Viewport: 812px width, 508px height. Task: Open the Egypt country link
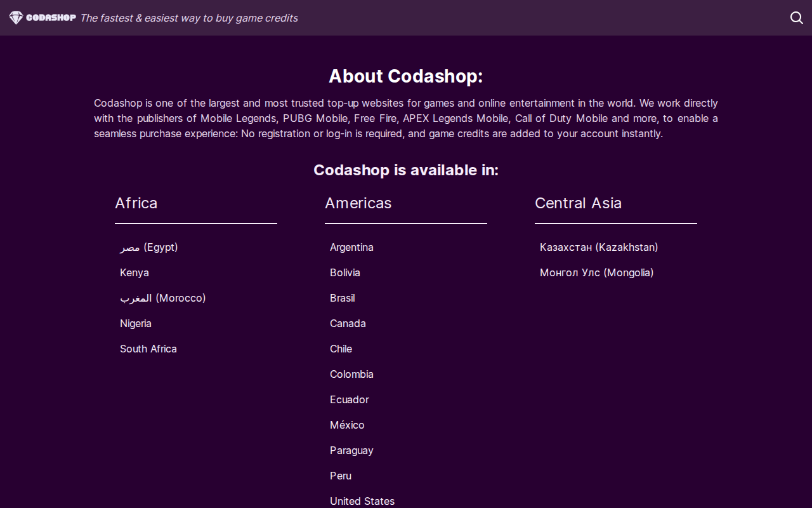(149, 247)
